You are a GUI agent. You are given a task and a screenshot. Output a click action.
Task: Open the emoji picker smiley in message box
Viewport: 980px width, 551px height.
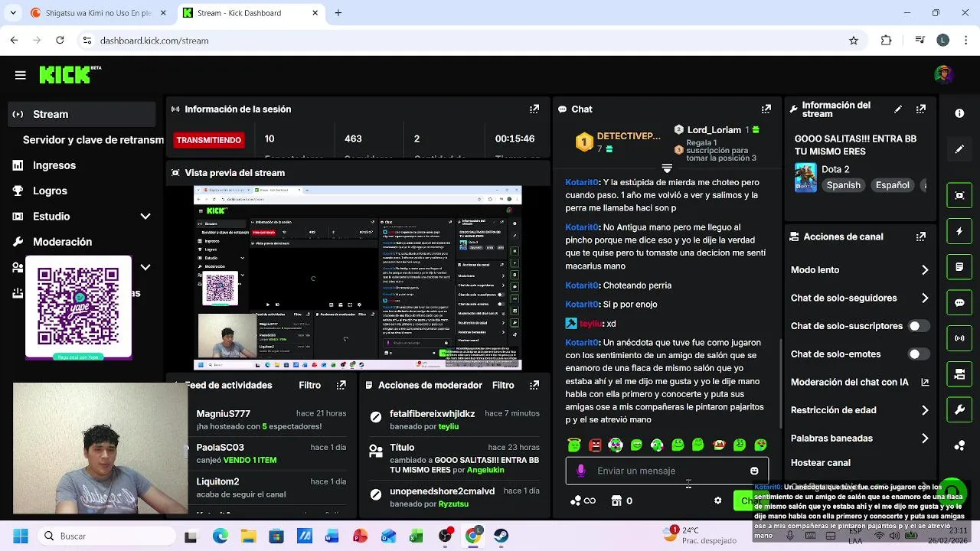[x=754, y=471]
